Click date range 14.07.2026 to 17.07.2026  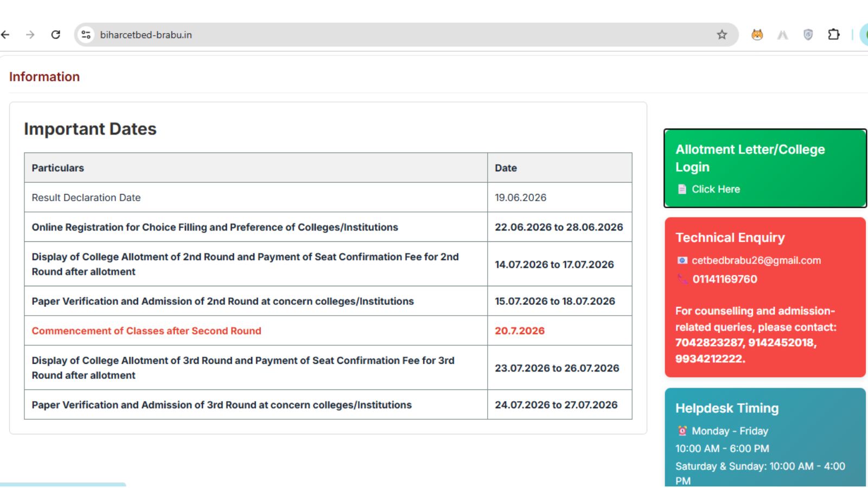pos(554,265)
